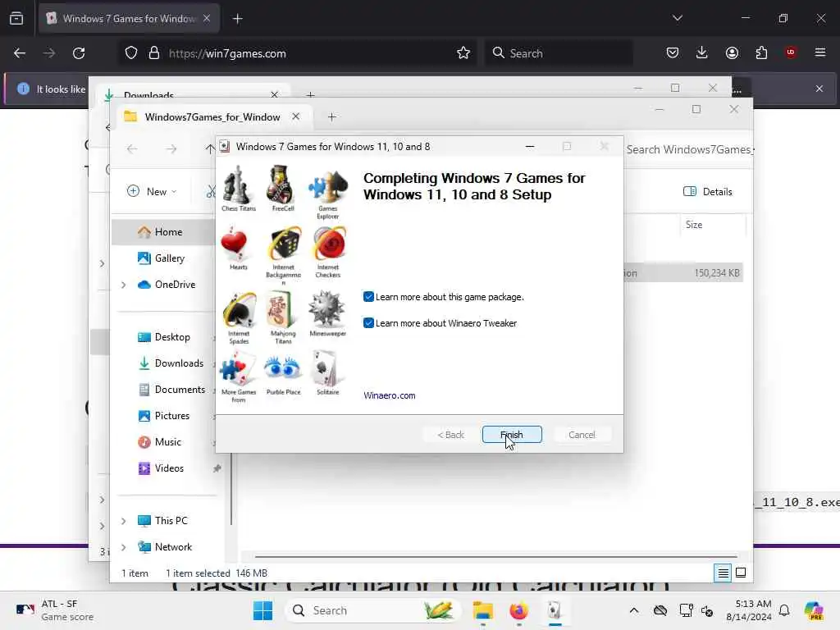Click the Explorer search box
840x630 pixels.
(688, 149)
